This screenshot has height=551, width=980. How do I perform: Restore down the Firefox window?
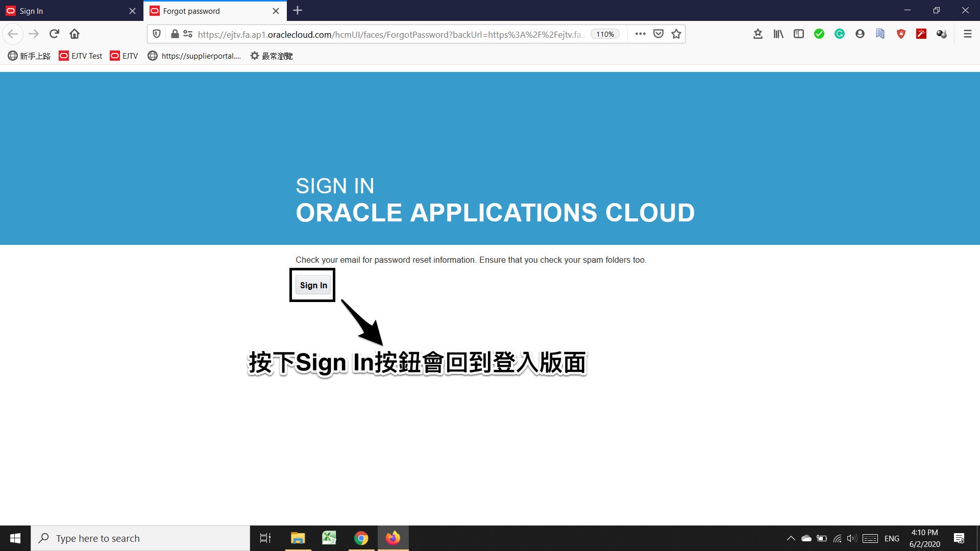click(936, 10)
